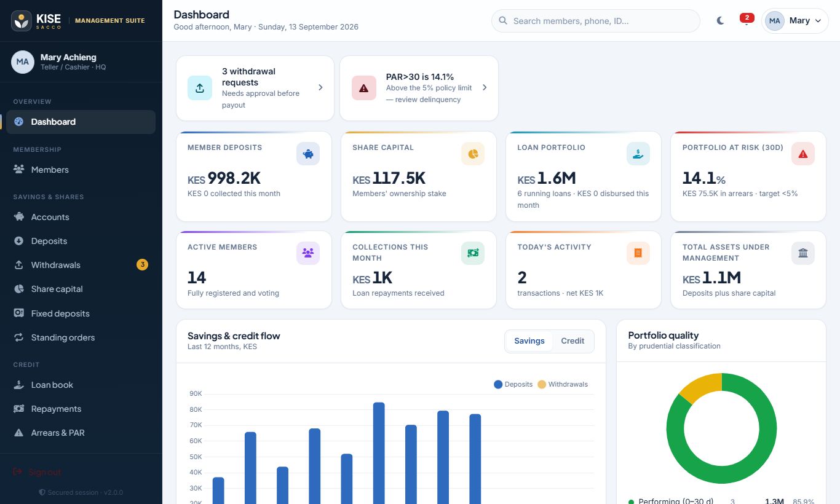Click chevron on withdrawal requests card
The height and width of the screenshot is (504, 840).
click(x=320, y=88)
